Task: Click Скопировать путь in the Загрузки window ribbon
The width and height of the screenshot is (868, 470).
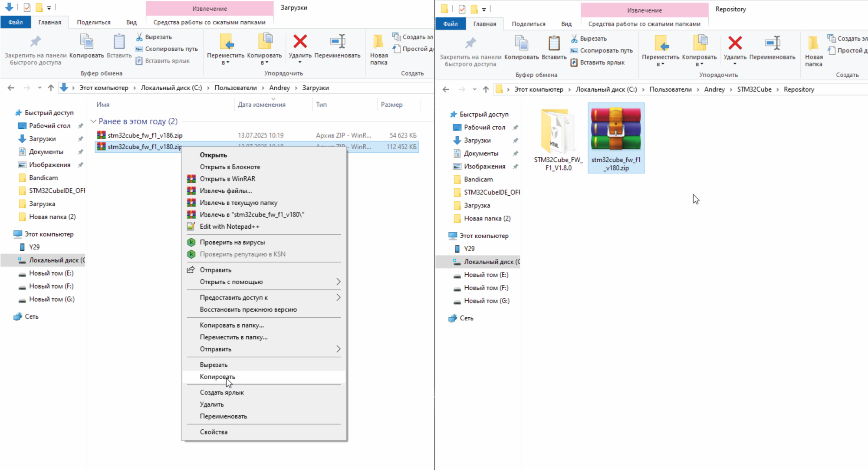Action: [167, 49]
